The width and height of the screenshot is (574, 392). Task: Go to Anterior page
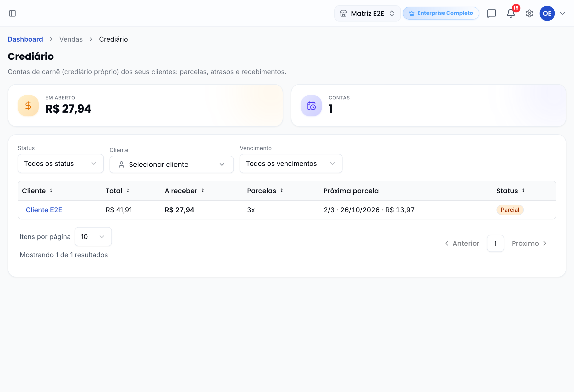[x=462, y=243]
